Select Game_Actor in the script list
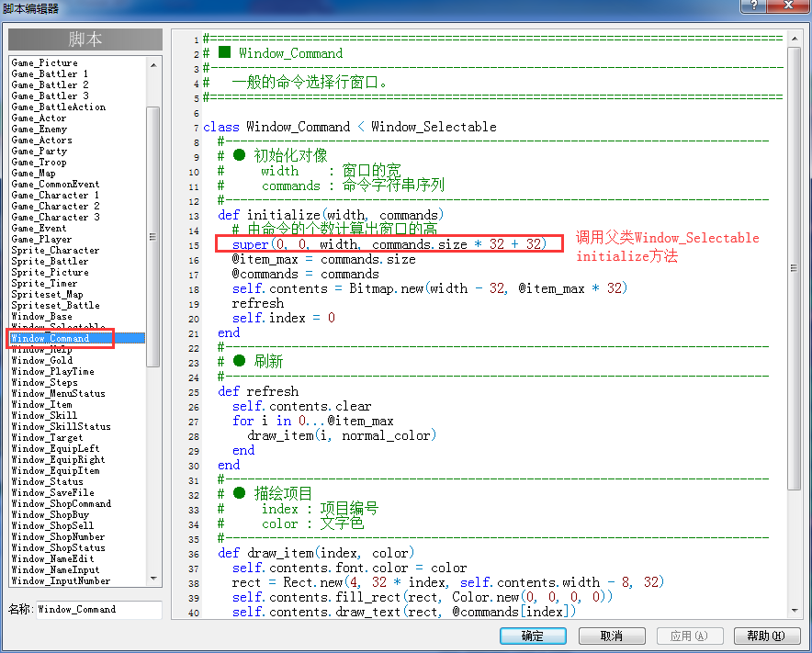Image resolution: width=812 pixels, height=653 pixels. coord(39,118)
